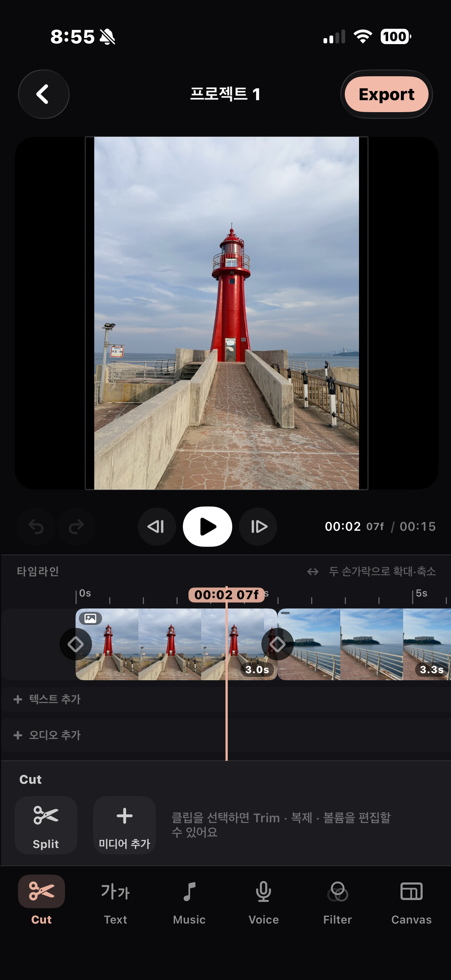Tap the lighthouse preview image
This screenshot has width=451, height=980.
(x=227, y=313)
